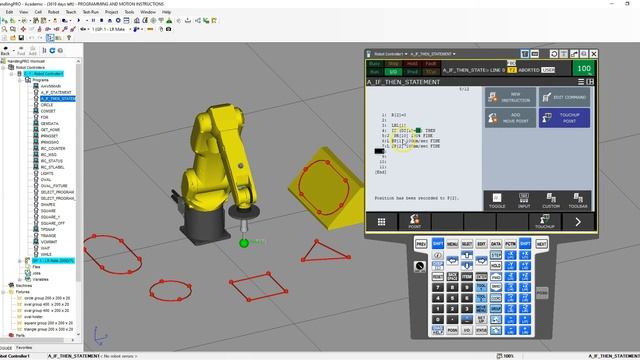Toggle the left SHIFT key on keypad
The width and height of the screenshot is (640, 360).
(x=438, y=244)
